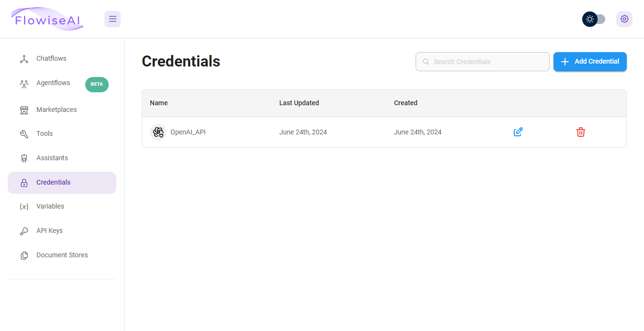Click the OpenAI logo icon in the table row
644x331 pixels.
pyautogui.click(x=158, y=132)
